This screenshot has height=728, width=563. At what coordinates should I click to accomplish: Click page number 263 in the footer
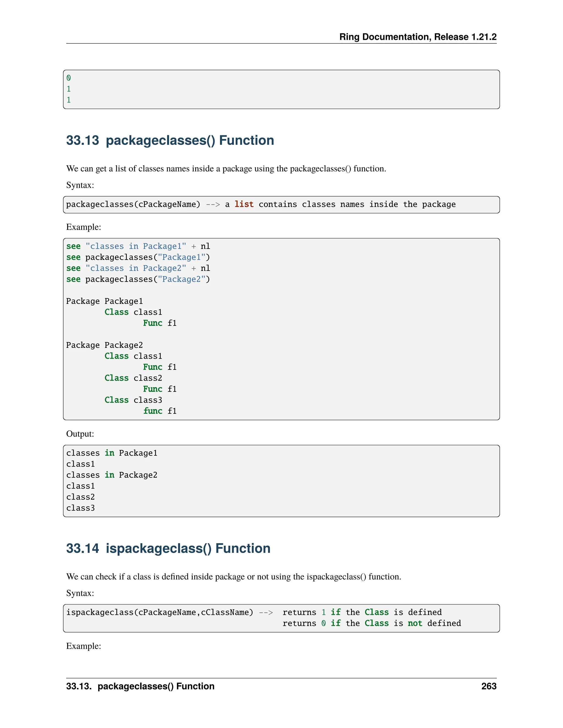coord(489,686)
